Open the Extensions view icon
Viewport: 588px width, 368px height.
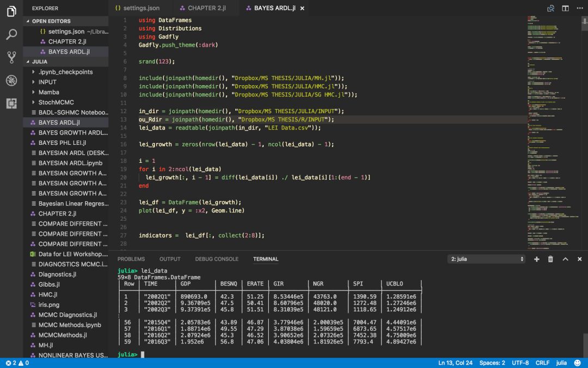click(11, 103)
